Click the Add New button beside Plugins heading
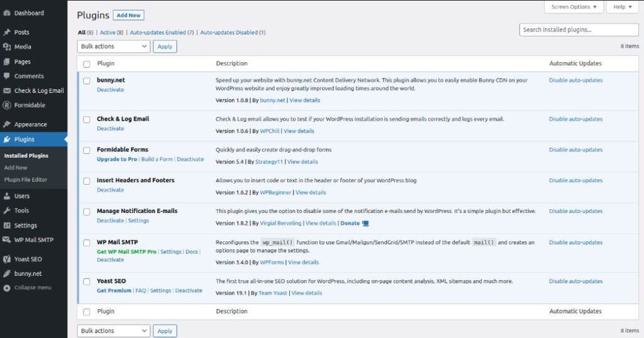Viewport: 644px width, 338px height. coord(128,15)
